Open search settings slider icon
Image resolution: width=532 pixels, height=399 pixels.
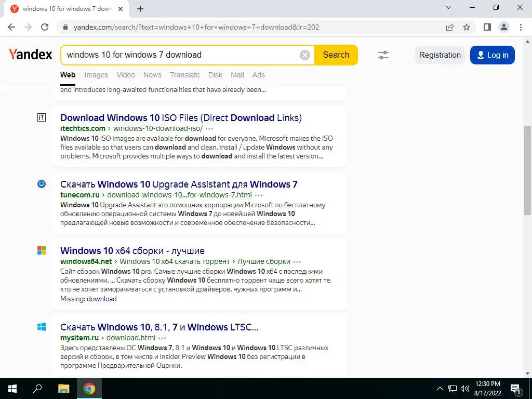point(383,55)
